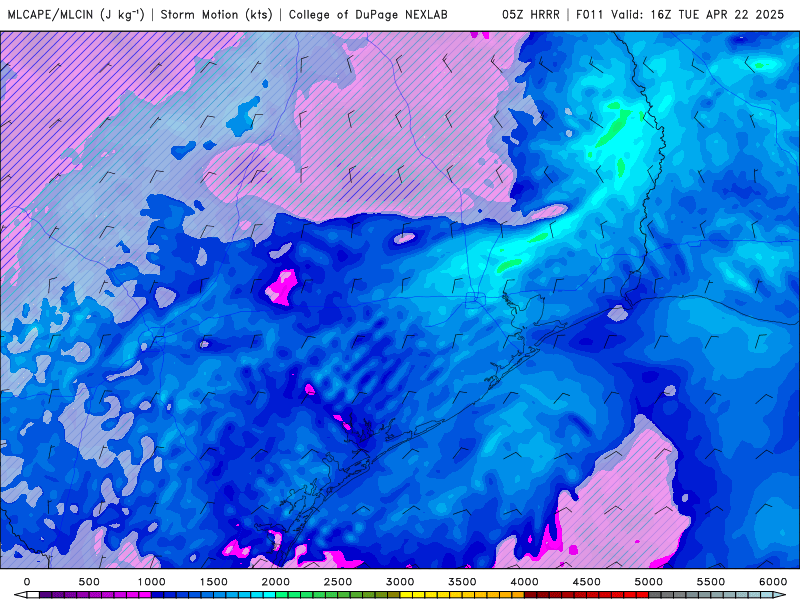Click the dark red colorbar swatch just past 4000
The image size is (800, 600).
coord(531,595)
